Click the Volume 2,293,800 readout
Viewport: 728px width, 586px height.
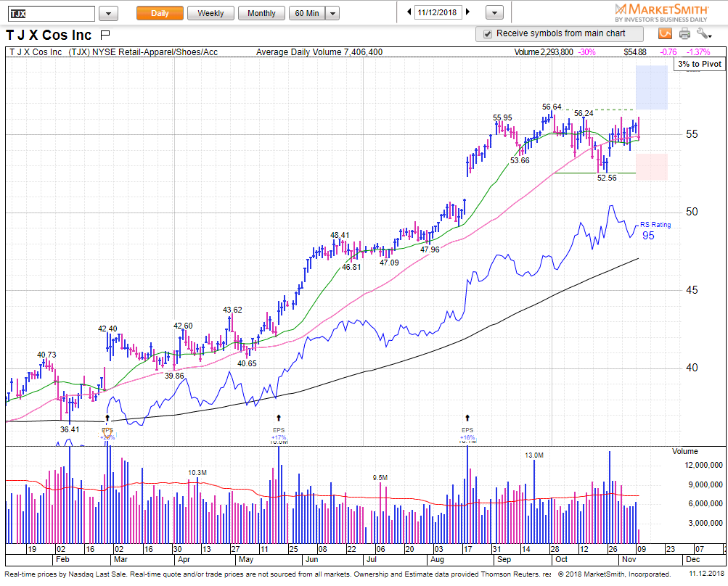544,52
